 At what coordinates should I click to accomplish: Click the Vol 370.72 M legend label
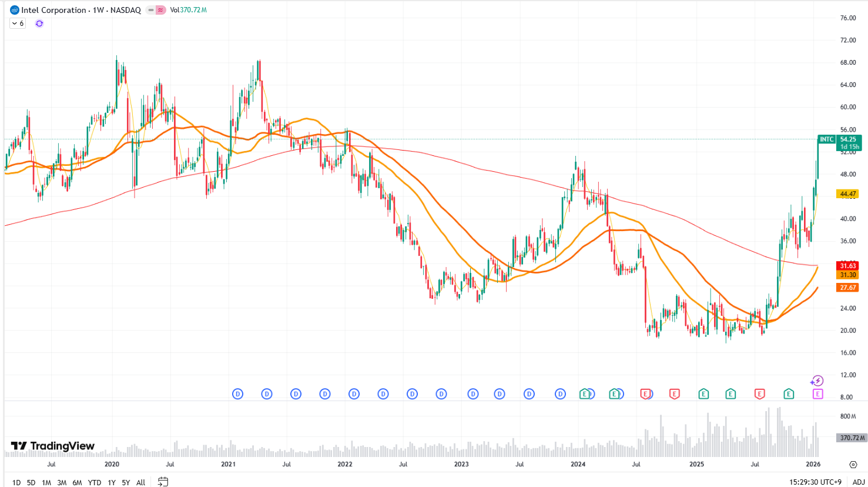188,10
